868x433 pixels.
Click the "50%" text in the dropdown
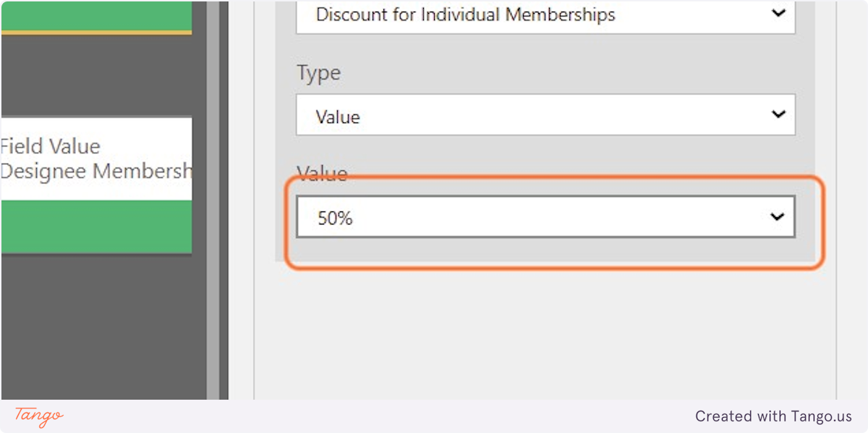335,218
